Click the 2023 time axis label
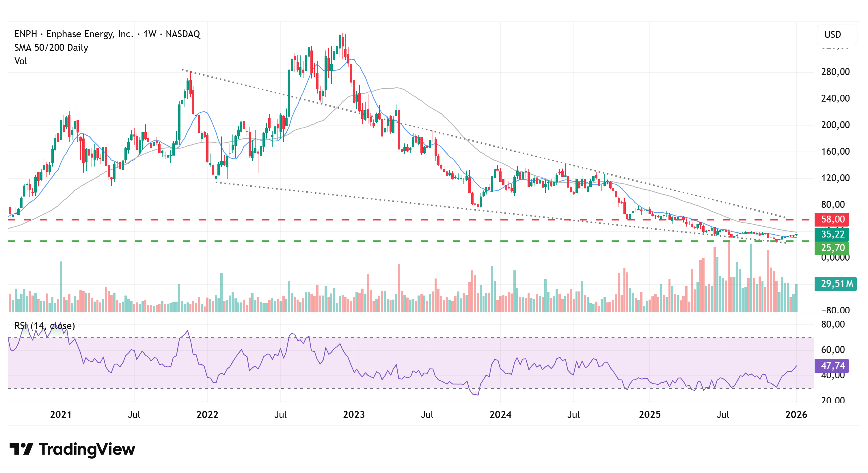 click(x=354, y=414)
